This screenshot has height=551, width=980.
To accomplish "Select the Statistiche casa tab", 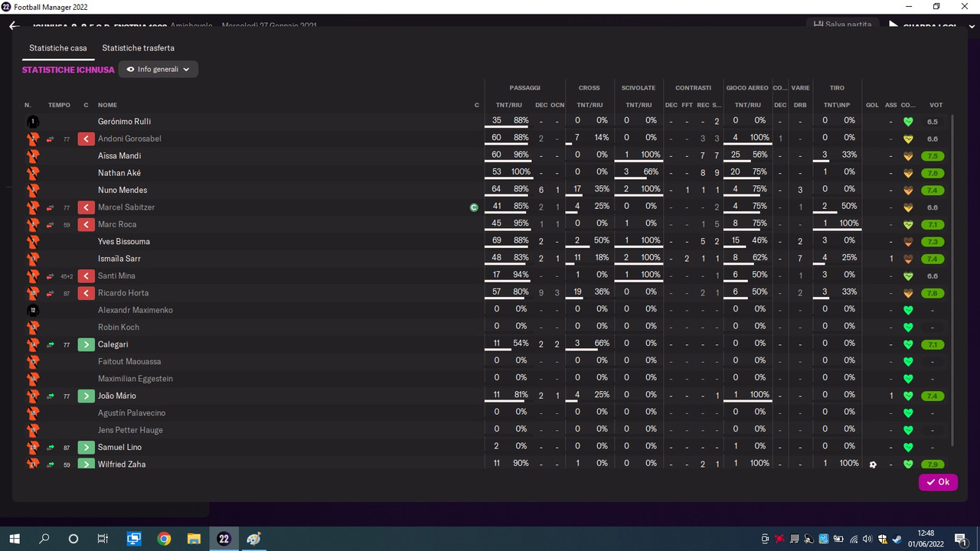I will click(x=58, y=48).
